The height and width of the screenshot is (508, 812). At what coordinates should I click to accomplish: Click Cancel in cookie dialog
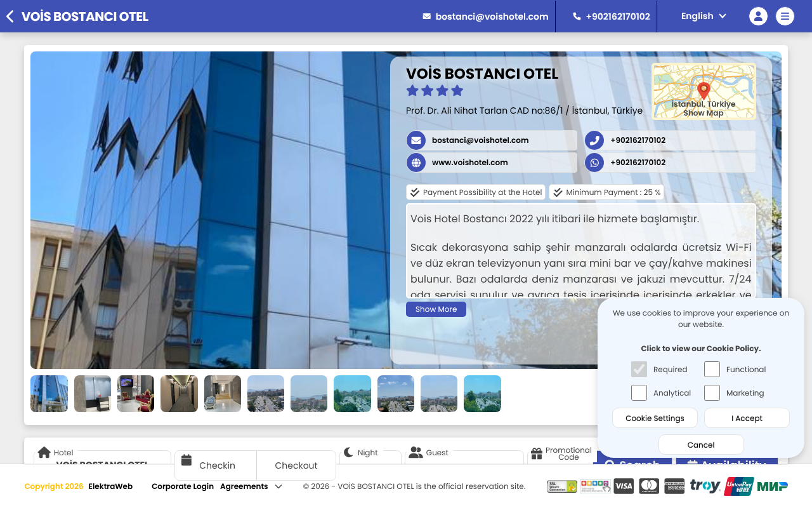[701, 445]
